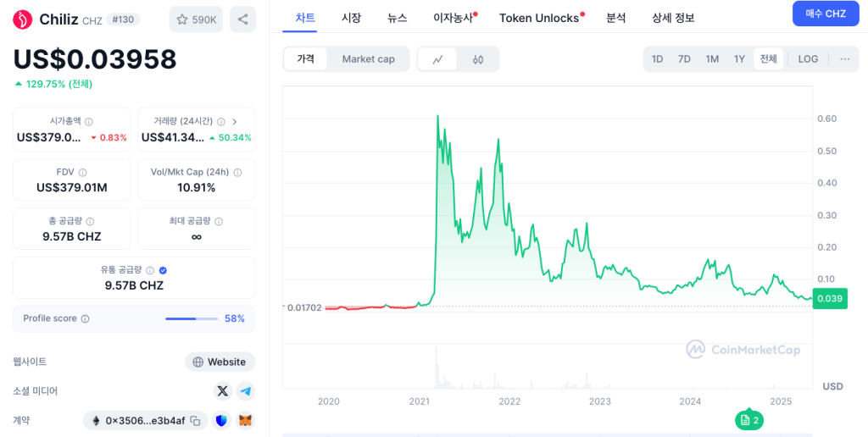This screenshot has height=437, width=868.
Task: Click the star watchlist icon showing 590K
Action: point(196,19)
